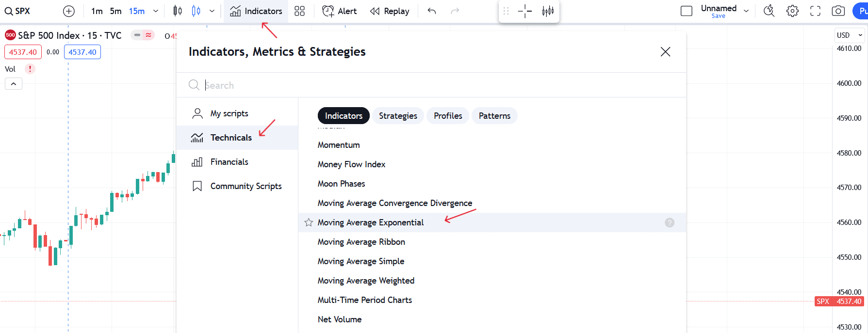Screen dimensions: 868x333
Task: Open the indicator templates grid icon
Action: click(300, 11)
